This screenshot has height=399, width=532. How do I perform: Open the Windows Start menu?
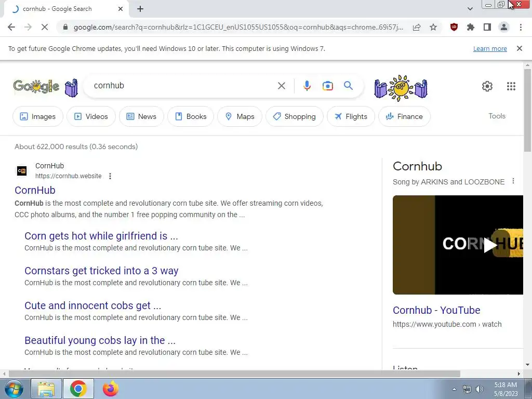(x=13, y=389)
